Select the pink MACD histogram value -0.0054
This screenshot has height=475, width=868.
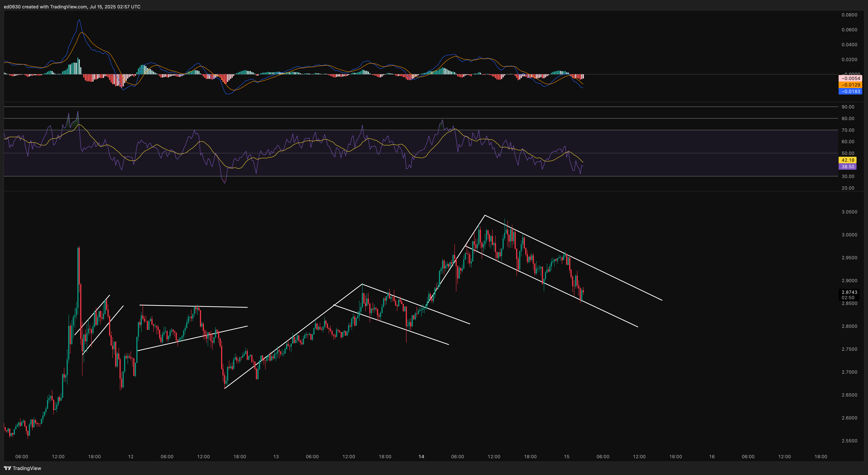[x=850, y=78]
